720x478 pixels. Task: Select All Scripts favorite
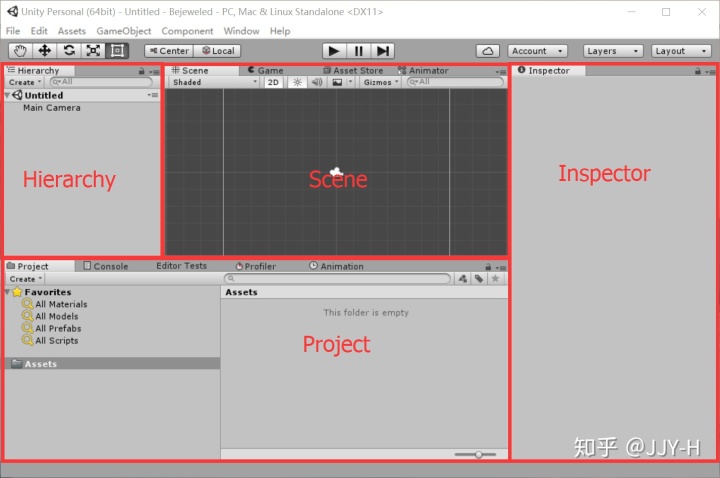pyautogui.click(x=50, y=341)
